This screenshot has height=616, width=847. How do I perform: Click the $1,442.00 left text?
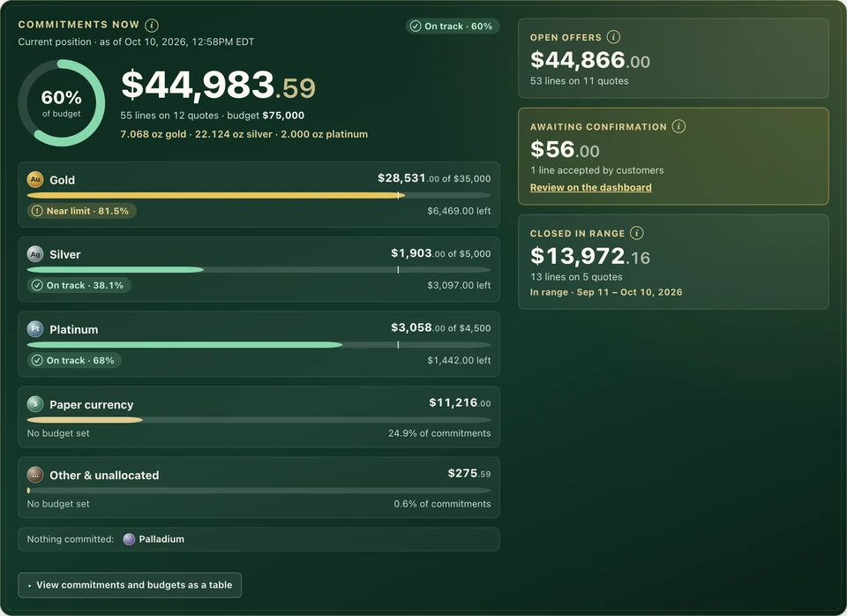(x=459, y=360)
